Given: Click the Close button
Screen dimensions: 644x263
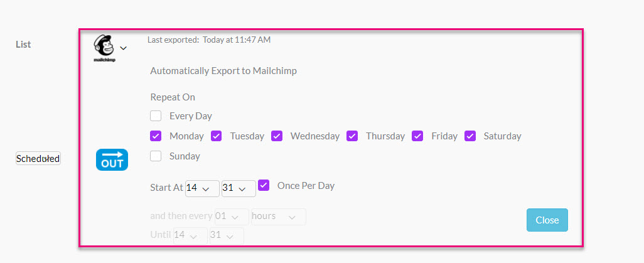Looking at the screenshot, I should [x=547, y=220].
